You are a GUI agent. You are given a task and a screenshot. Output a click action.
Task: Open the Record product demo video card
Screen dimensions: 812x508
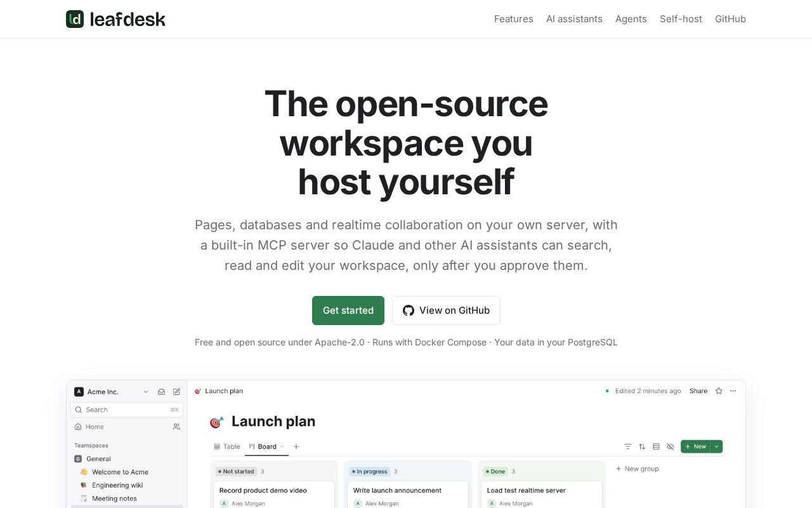pyautogui.click(x=273, y=495)
